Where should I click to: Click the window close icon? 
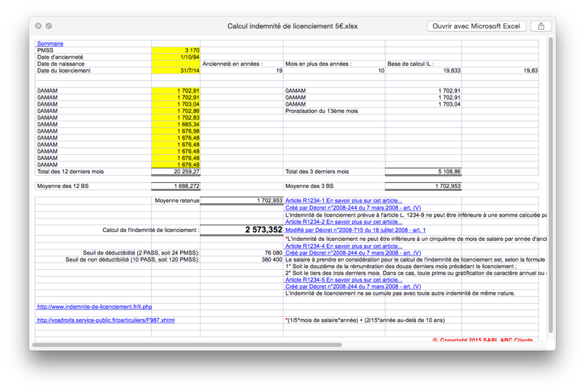pyautogui.click(x=38, y=26)
